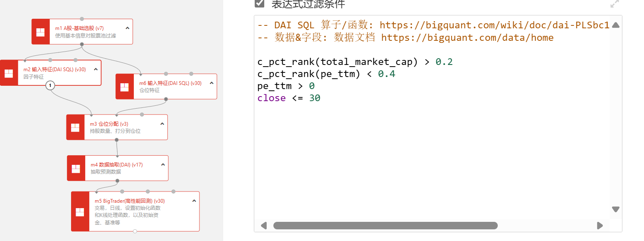The image size is (644, 241).
Task: Click the horizontal scrollbar thumb in code editor
Action: [385, 226]
